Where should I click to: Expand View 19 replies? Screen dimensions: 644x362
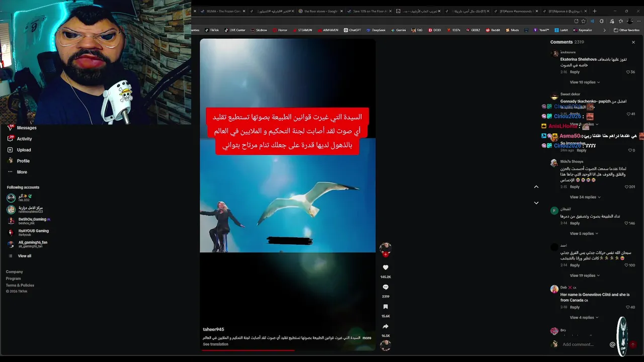(585, 276)
